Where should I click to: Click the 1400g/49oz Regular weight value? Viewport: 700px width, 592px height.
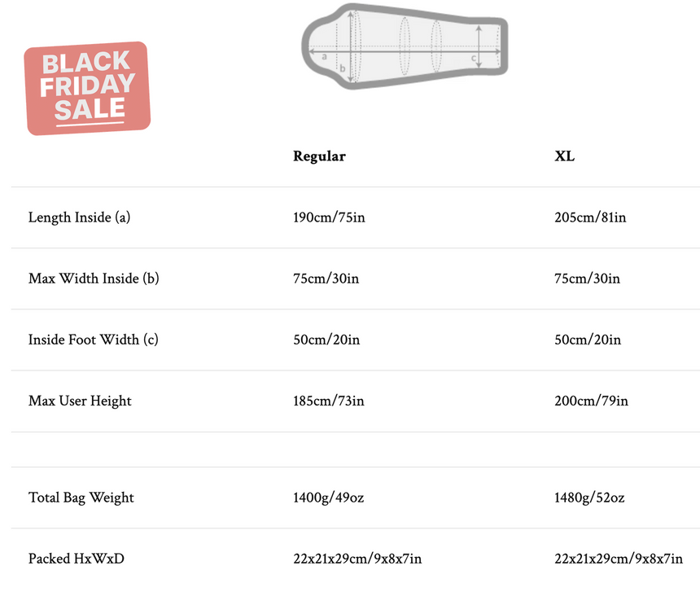tap(328, 498)
